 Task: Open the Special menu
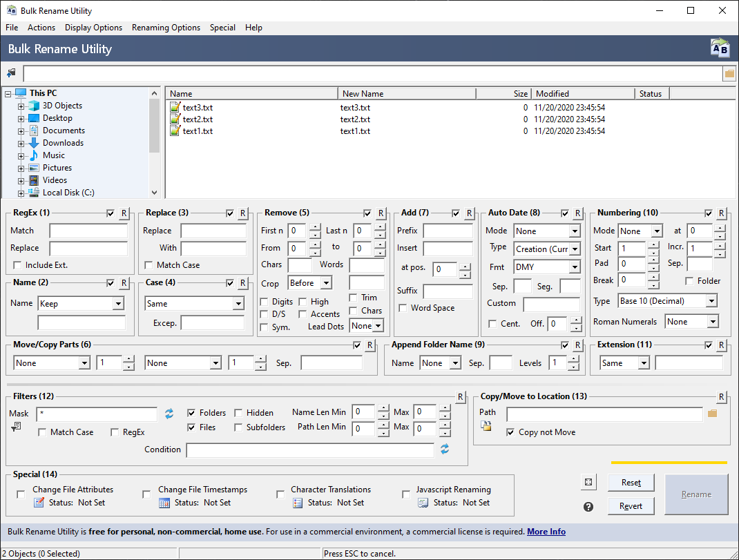pos(222,28)
